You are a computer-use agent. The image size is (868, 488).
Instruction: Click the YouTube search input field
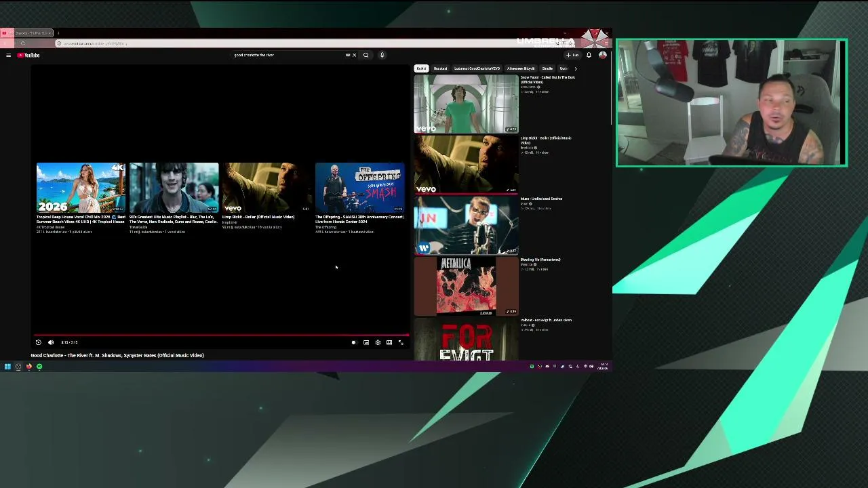click(288, 55)
